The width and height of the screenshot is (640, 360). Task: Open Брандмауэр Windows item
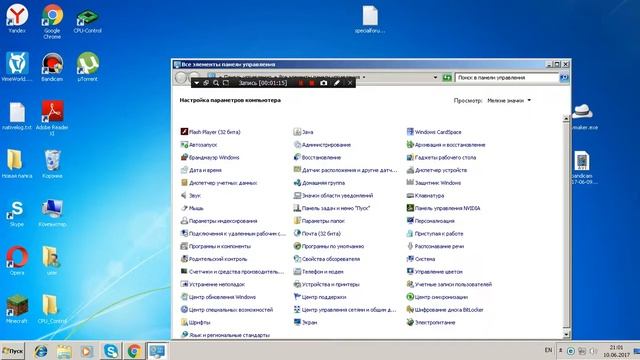[x=210, y=157]
